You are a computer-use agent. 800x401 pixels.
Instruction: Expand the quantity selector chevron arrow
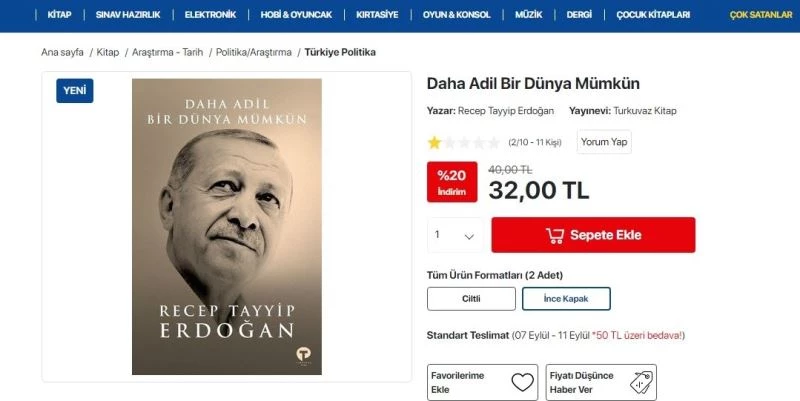[469, 236]
